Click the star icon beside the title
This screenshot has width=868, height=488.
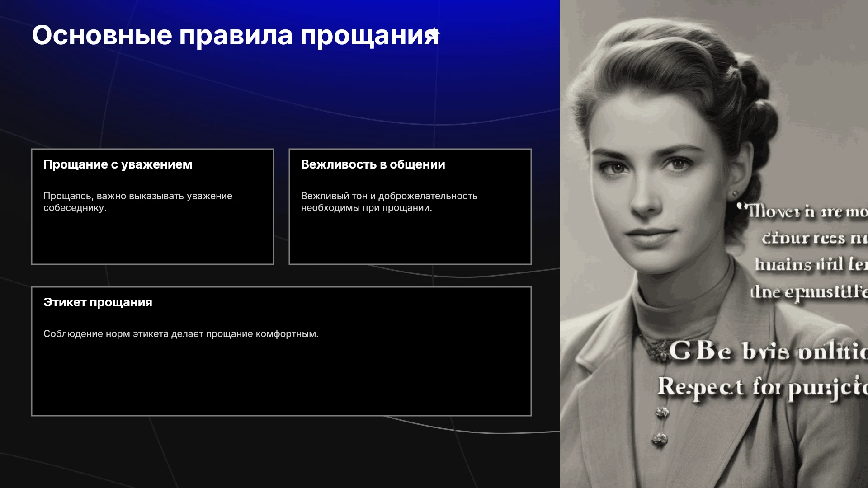pyautogui.click(x=434, y=33)
